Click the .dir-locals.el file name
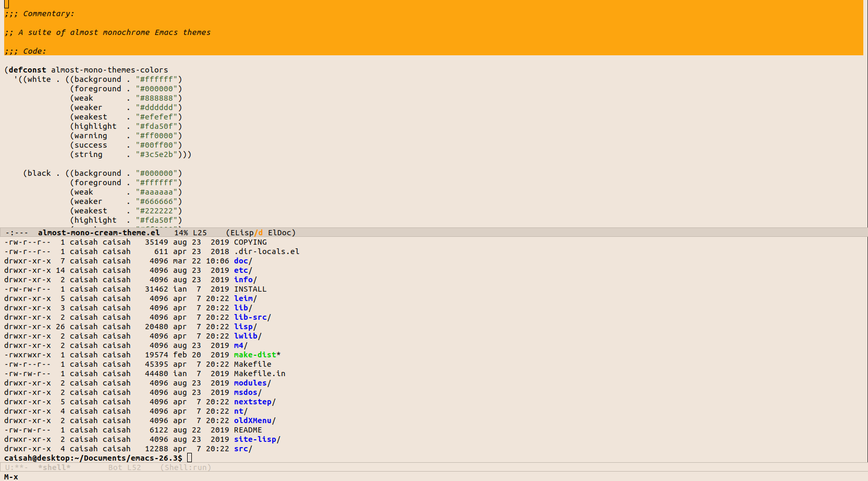 coord(267,251)
